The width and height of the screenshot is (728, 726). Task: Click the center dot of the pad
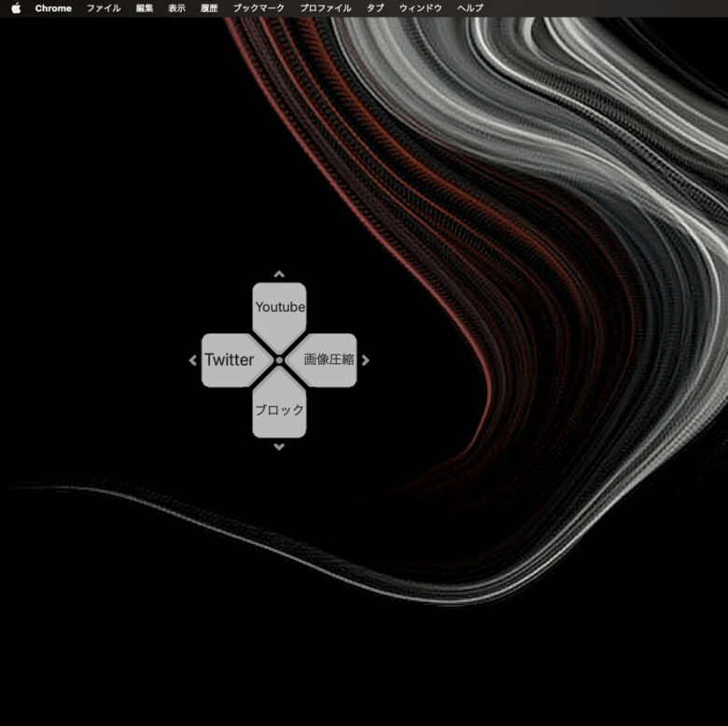coord(279,360)
